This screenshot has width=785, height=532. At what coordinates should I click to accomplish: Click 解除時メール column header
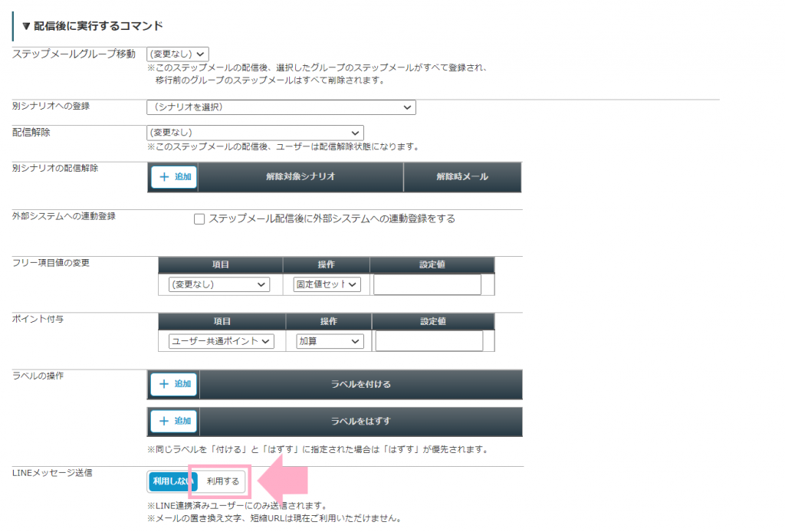point(462,176)
